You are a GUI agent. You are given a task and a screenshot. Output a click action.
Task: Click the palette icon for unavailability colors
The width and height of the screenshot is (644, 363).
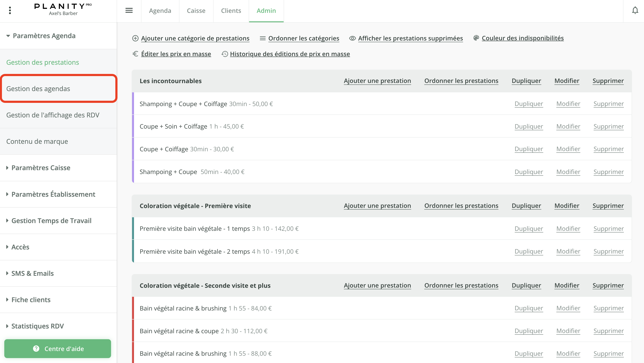[x=476, y=38]
